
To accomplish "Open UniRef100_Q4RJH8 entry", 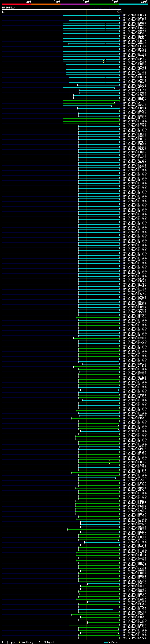I will 135,124.
